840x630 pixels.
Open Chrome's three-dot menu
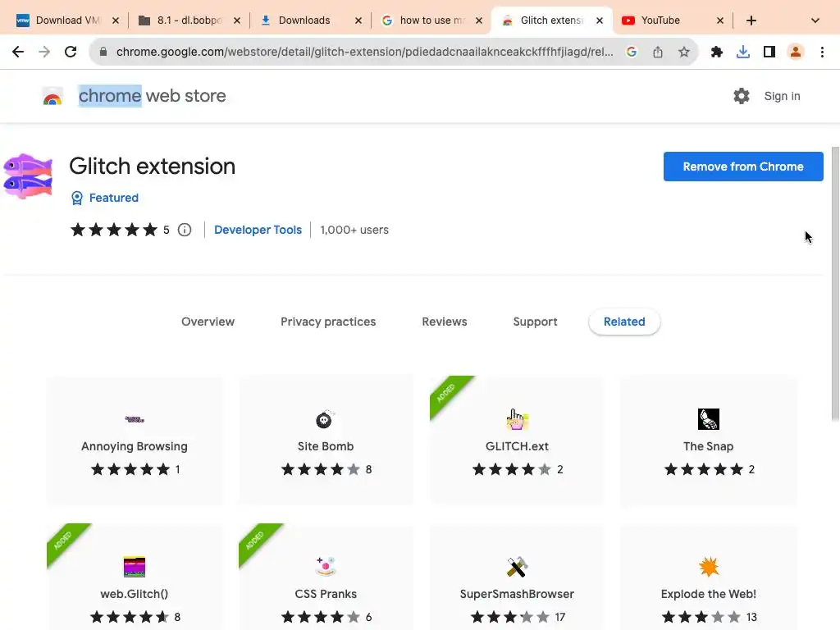(x=822, y=52)
